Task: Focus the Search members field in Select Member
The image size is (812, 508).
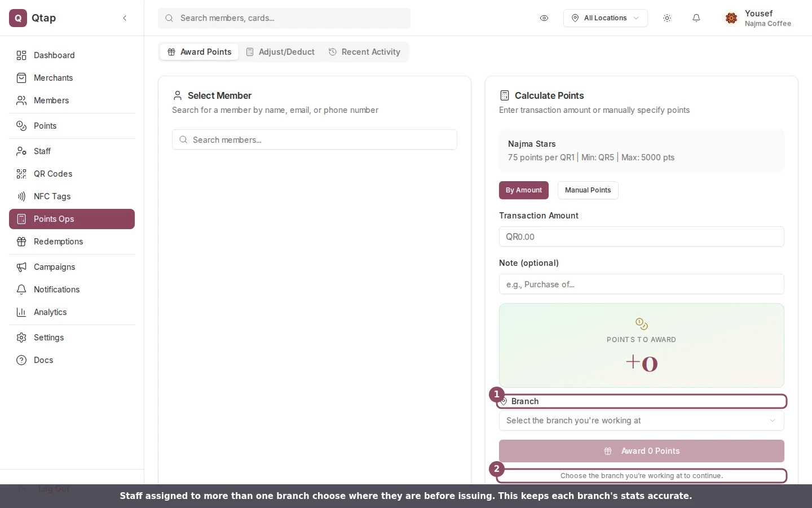Action: coord(315,139)
